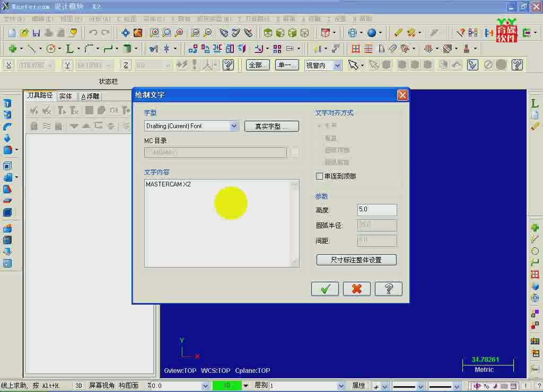
Task: Open the 视窗内 selection mode dropdown
Action: [337, 65]
